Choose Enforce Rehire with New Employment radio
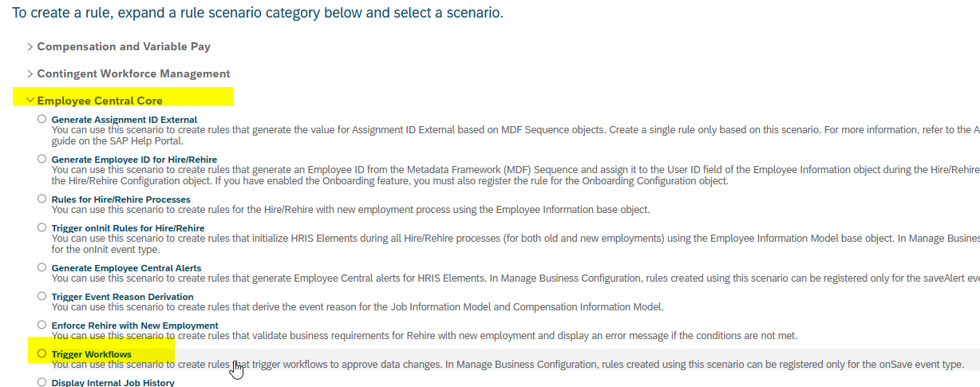 (x=41, y=325)
